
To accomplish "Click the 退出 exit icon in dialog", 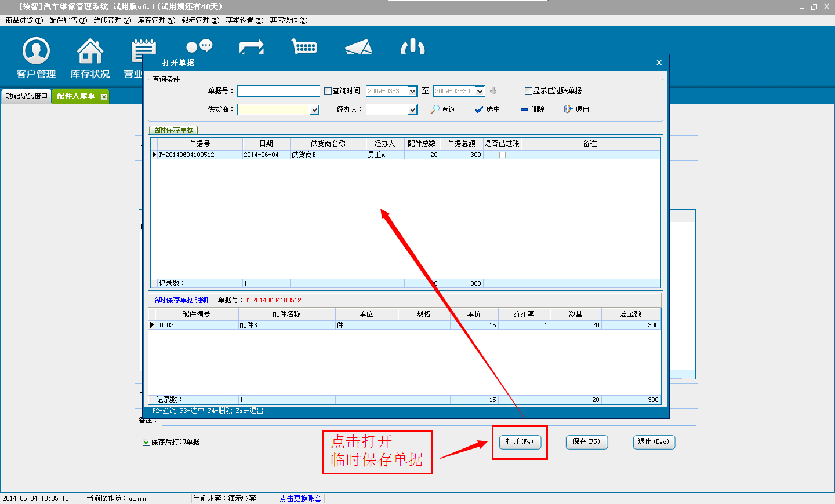I will coord(568,109).
